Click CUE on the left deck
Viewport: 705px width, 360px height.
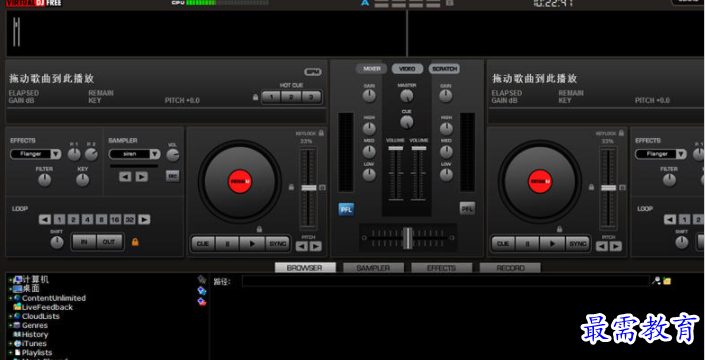point(203,244)
